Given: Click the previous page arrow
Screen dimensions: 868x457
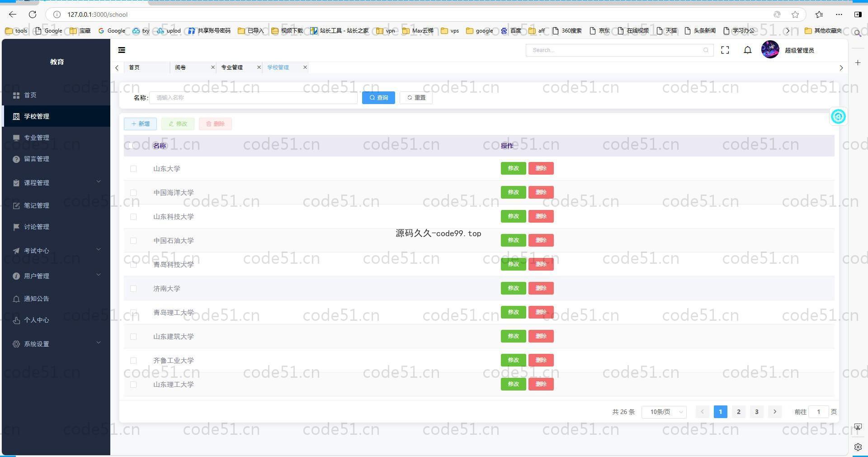Looking at the screenshot, I should (702, 412).
